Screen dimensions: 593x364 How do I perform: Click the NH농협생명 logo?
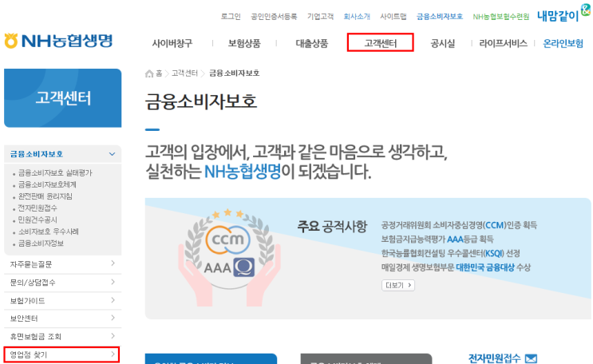click(58, 41)
